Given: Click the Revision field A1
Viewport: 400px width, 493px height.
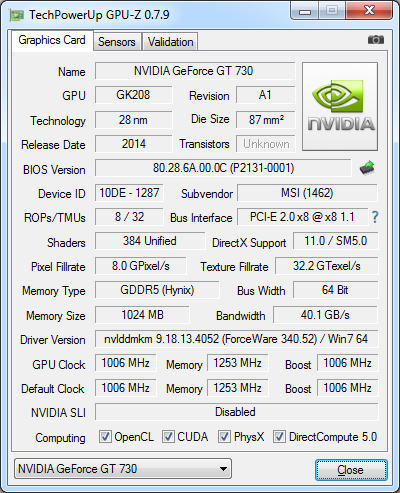Looking at the screenshot, I should (266, 95).
